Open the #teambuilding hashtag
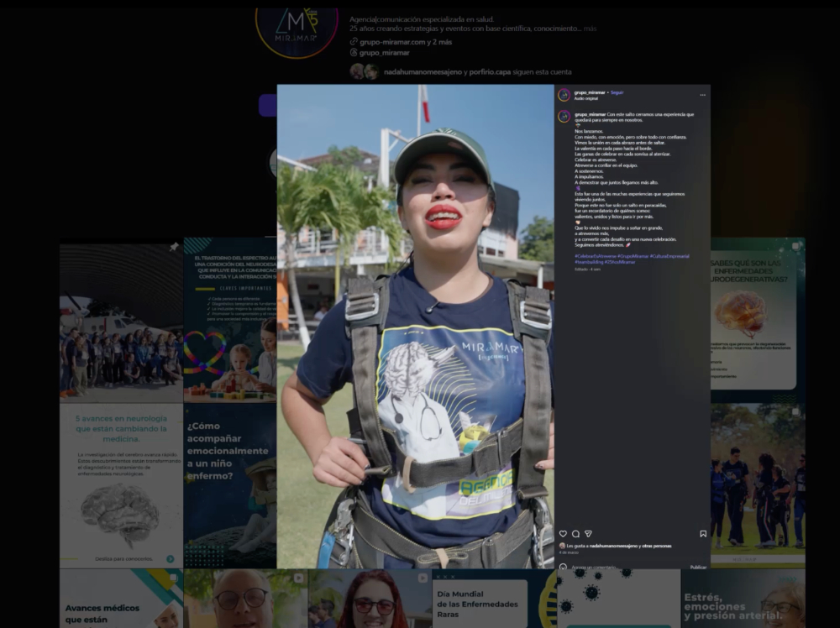This screenshot has width=840, height=628. tap(589, 262)
